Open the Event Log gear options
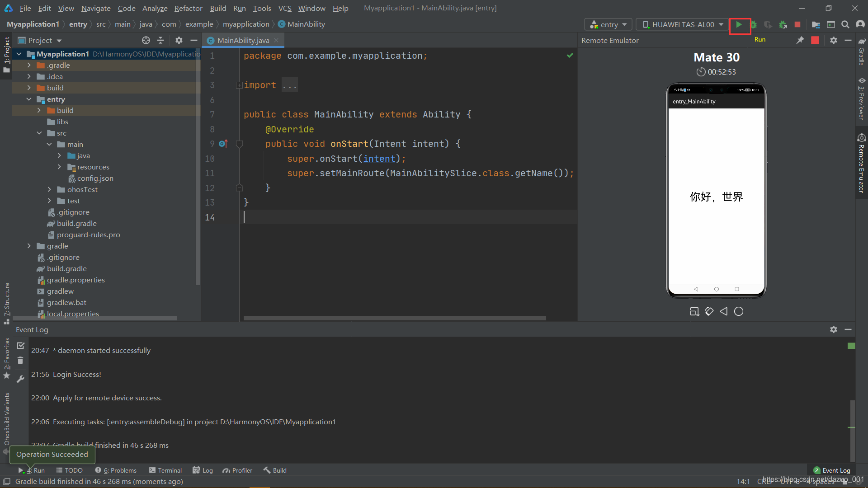Viewport: 868px width, 488px height. [x=834, y=329]
